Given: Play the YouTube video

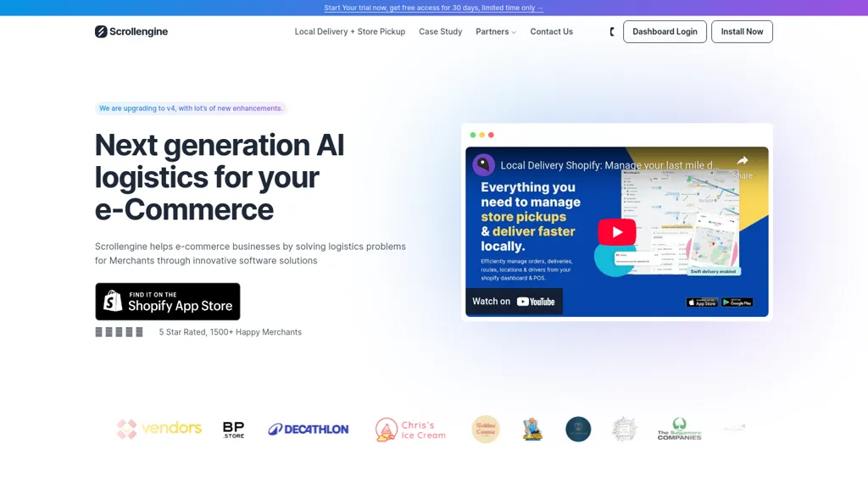Looking at the screenshot, I should [617, 232].
